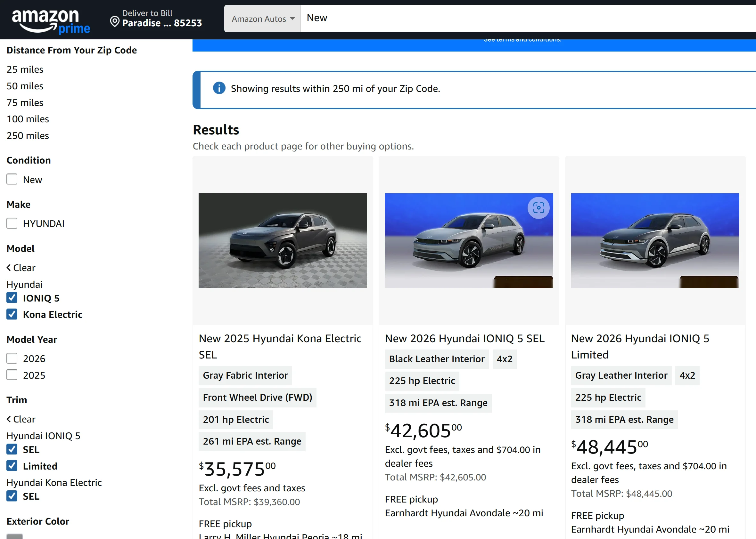Click the info icon in results notice
756x539 pixels.
219,88
